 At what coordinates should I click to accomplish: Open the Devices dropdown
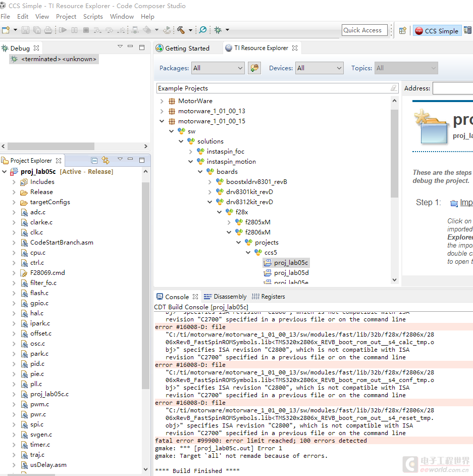(319, 68)
